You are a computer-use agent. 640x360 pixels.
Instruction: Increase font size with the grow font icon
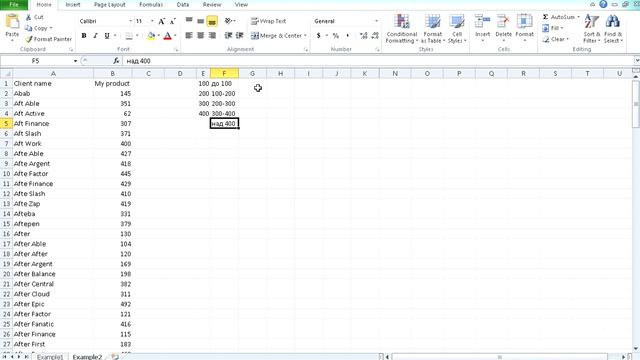[162, 21]
